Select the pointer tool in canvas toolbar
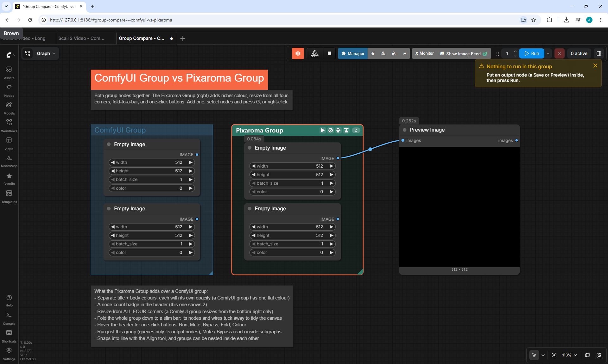This screenshot has width=608, height=364. pos(534,355)
